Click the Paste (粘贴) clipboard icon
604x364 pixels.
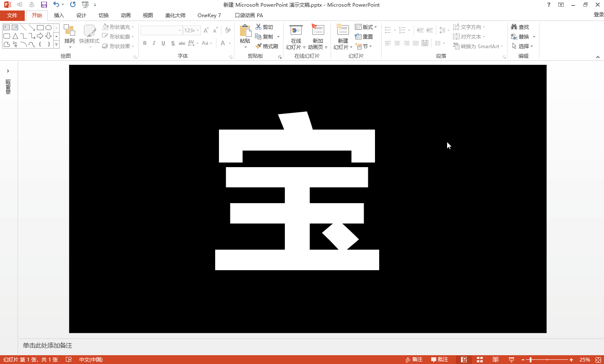pos(245,31)
